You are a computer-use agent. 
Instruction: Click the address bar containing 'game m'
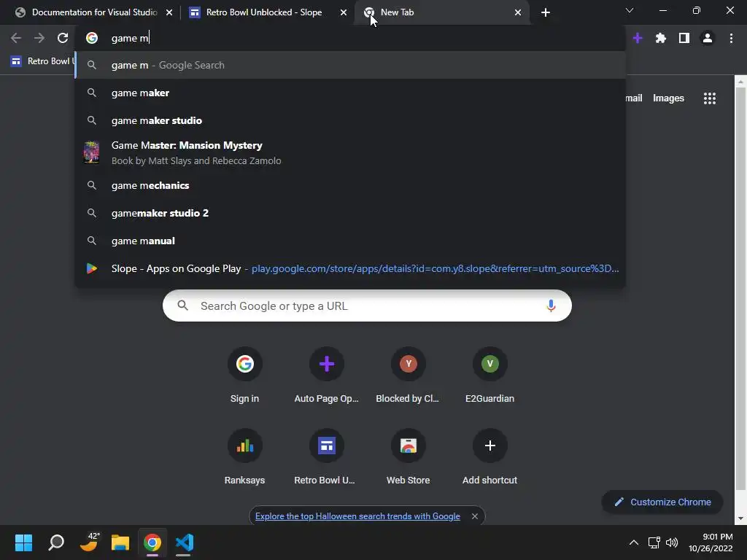350,38
